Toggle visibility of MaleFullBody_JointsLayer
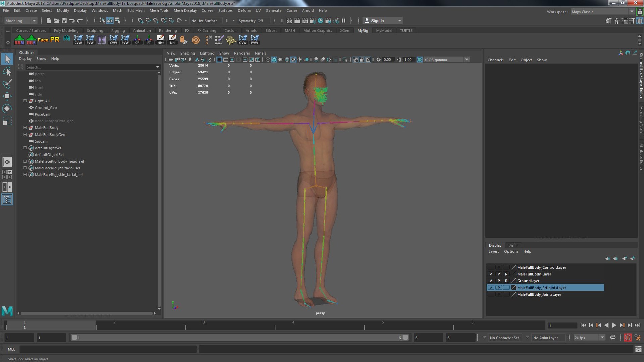Screen dimensions: 644x362 (491, 294)
